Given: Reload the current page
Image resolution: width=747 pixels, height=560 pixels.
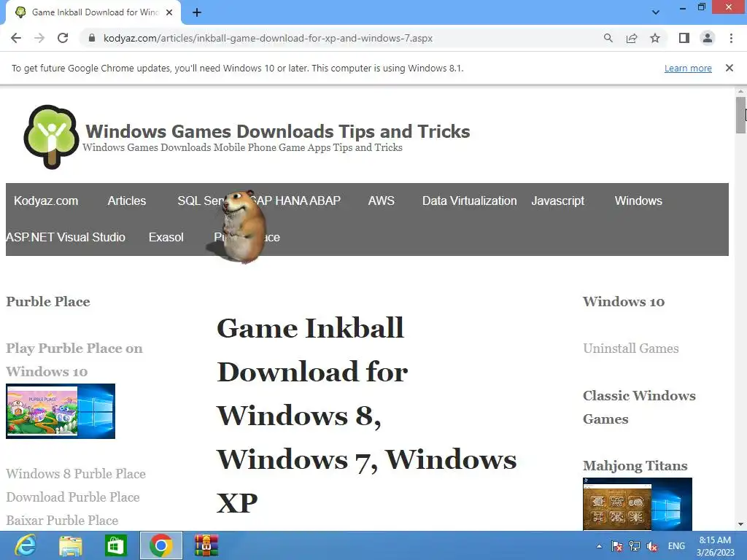Looking at the screenshot, I should 63,38.
